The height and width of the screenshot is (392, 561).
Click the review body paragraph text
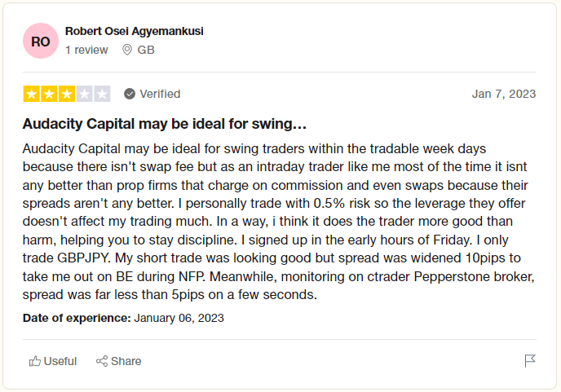tap(279, 222)
